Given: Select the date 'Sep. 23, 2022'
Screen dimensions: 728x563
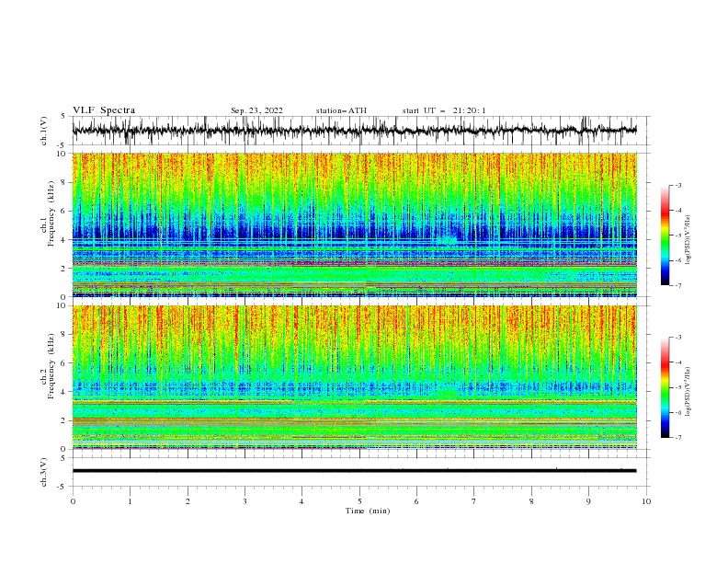Looking at the screenshot, I should point(256,110).
